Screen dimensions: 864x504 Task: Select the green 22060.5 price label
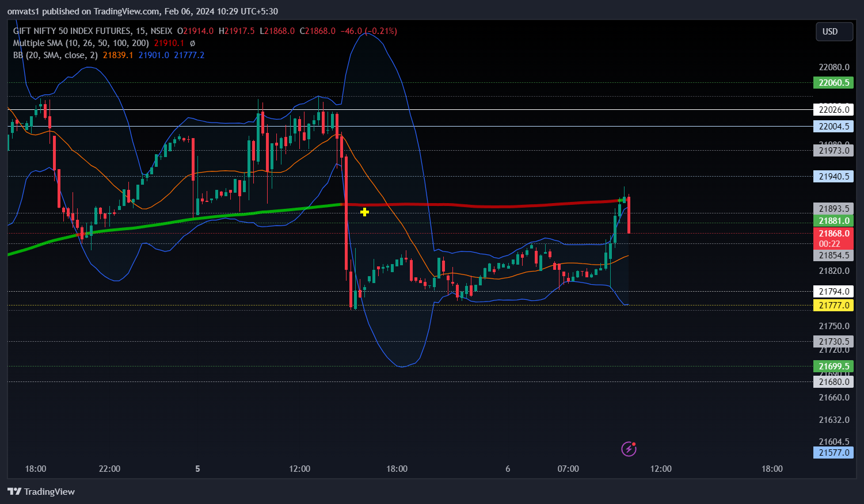coord(833,83)
